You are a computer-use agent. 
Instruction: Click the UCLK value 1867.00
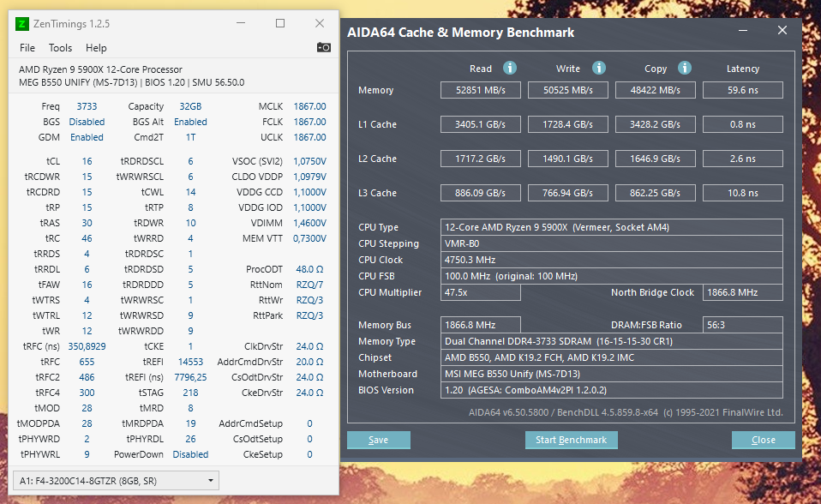pos(310,137)
